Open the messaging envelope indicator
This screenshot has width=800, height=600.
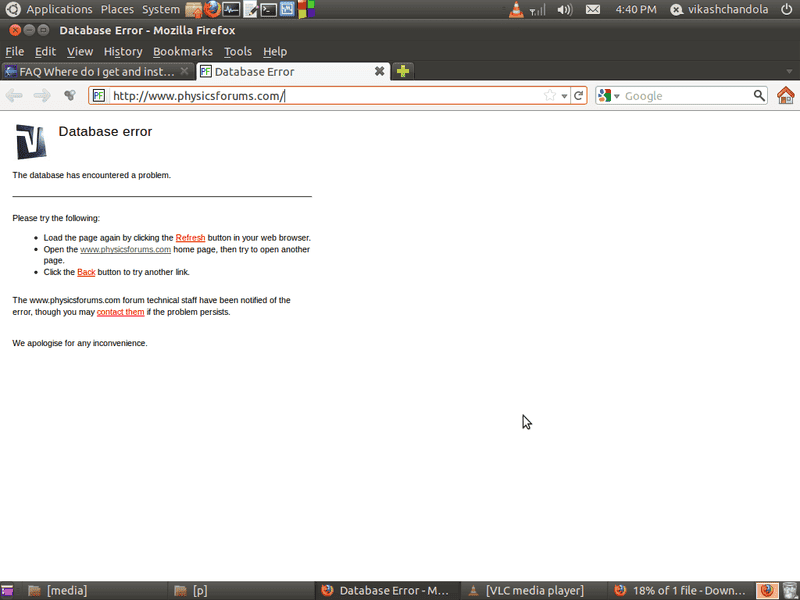pyautogui.click(x=592, y=9)
